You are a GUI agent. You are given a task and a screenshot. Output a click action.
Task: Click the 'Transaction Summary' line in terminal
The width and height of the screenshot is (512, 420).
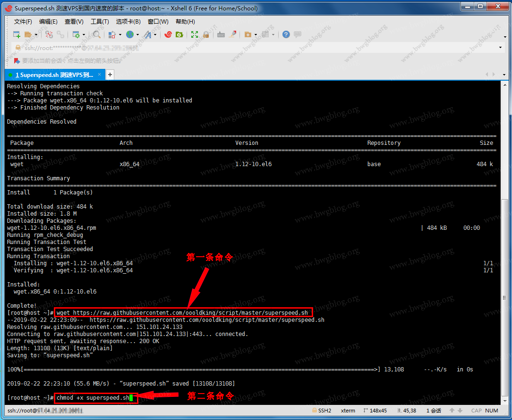[x=39, y=178]
